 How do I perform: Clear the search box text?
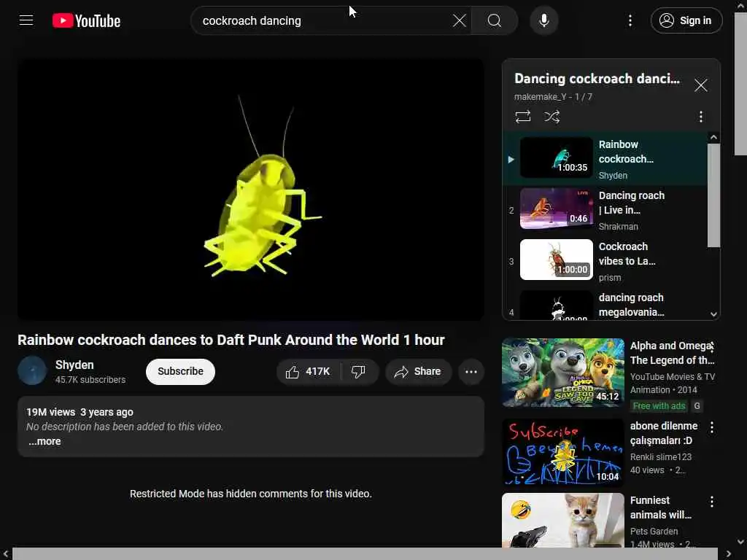460,20
